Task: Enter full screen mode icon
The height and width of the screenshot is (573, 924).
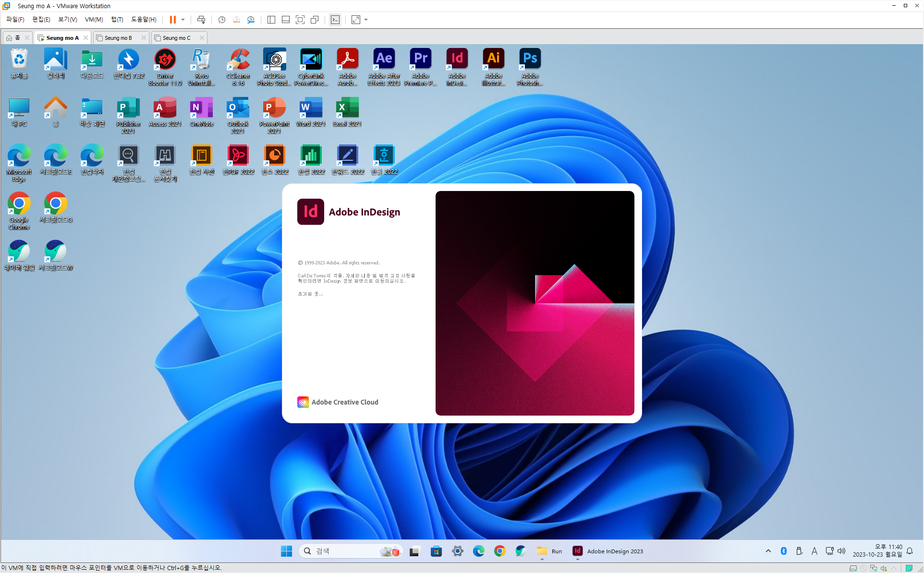Action: (300, 20)
